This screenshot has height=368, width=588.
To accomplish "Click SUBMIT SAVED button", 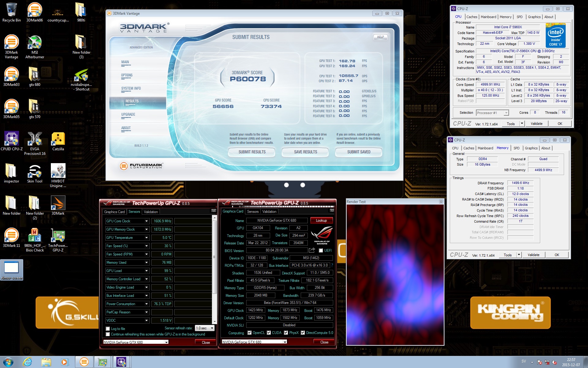I will click(x=359, y=152).
